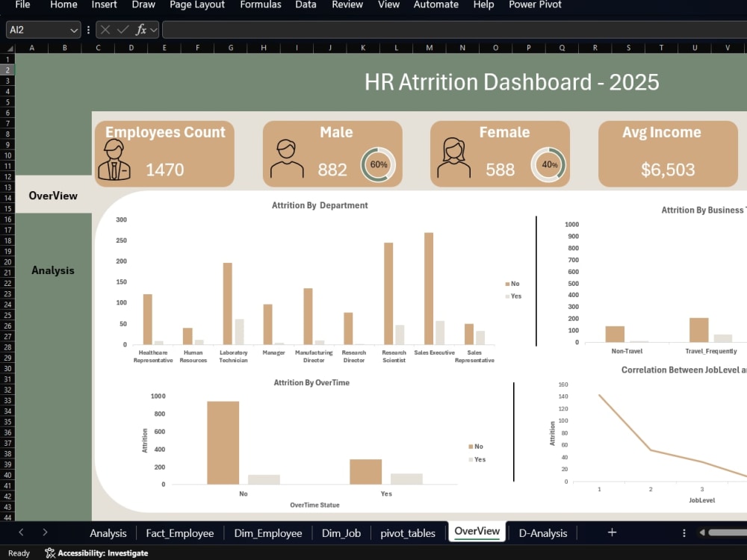
Task: Click the female person icon
Action: coord(454,158)
